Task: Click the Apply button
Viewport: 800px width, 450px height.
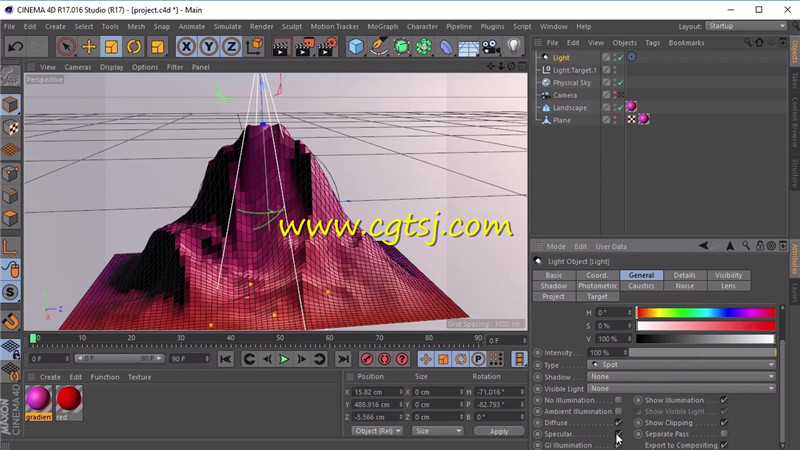Action: [x=499, y=431]
